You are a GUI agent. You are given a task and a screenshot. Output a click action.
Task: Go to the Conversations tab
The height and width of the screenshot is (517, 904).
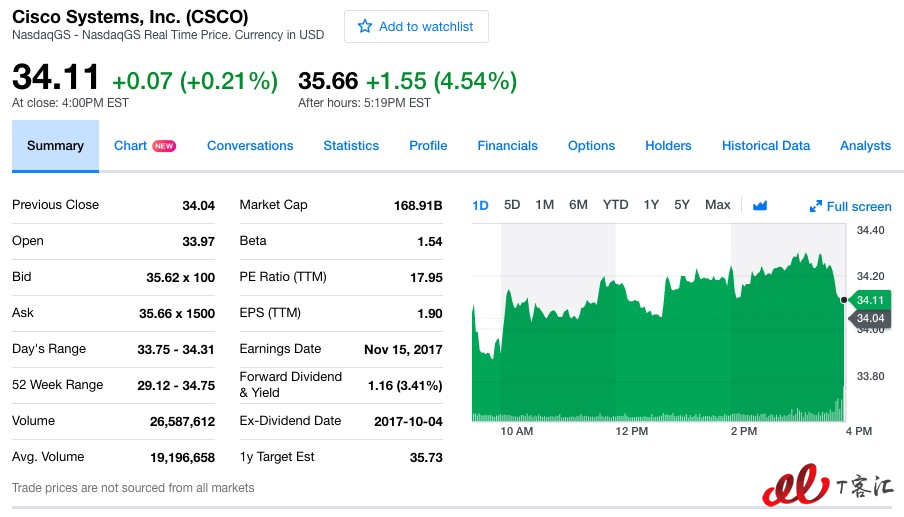250,146
